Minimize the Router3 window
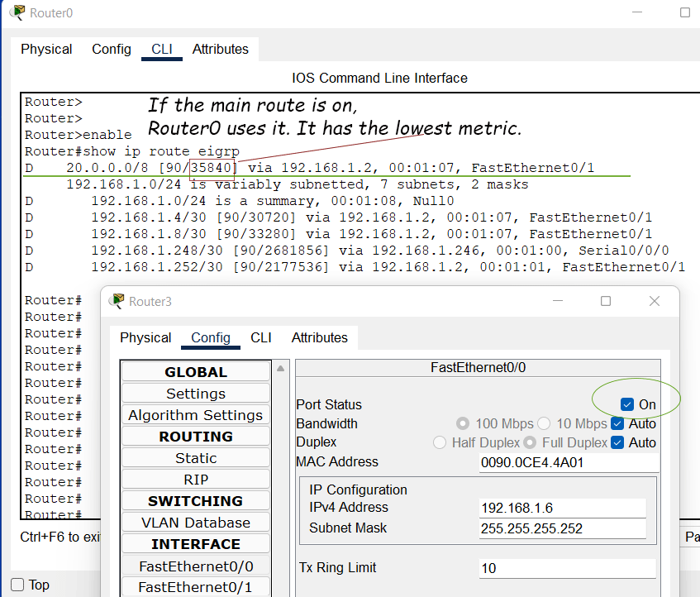This screenshot has width=700, height=597. [x=558, y=301]
